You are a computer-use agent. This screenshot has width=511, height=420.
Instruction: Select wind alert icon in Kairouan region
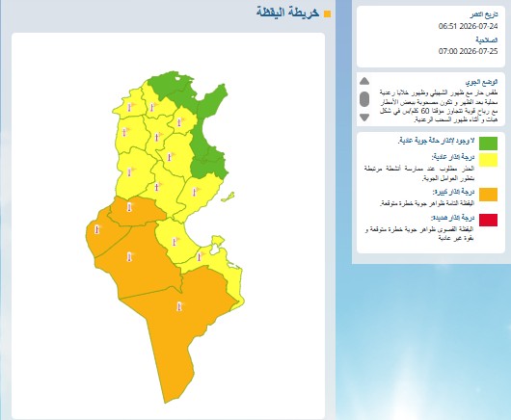(170, 157)
